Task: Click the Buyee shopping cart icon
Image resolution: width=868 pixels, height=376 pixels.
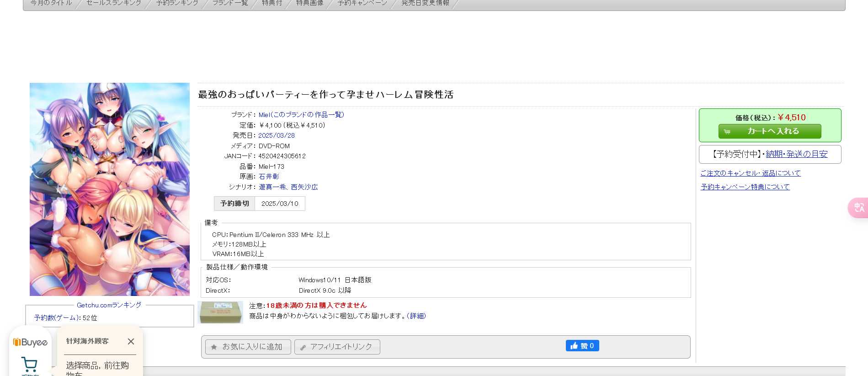Action: pos(30,365)
